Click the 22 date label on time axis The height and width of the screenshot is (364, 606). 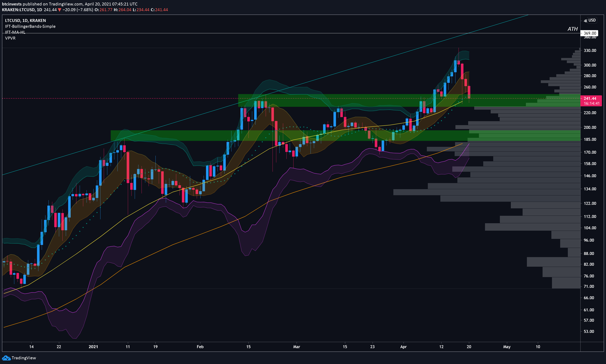(x=59, y=347)
